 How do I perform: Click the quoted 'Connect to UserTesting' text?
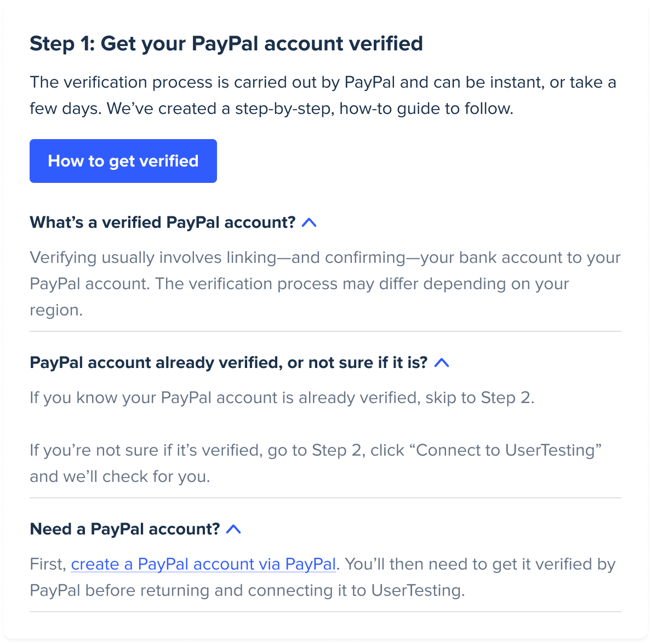pos(509,450)
